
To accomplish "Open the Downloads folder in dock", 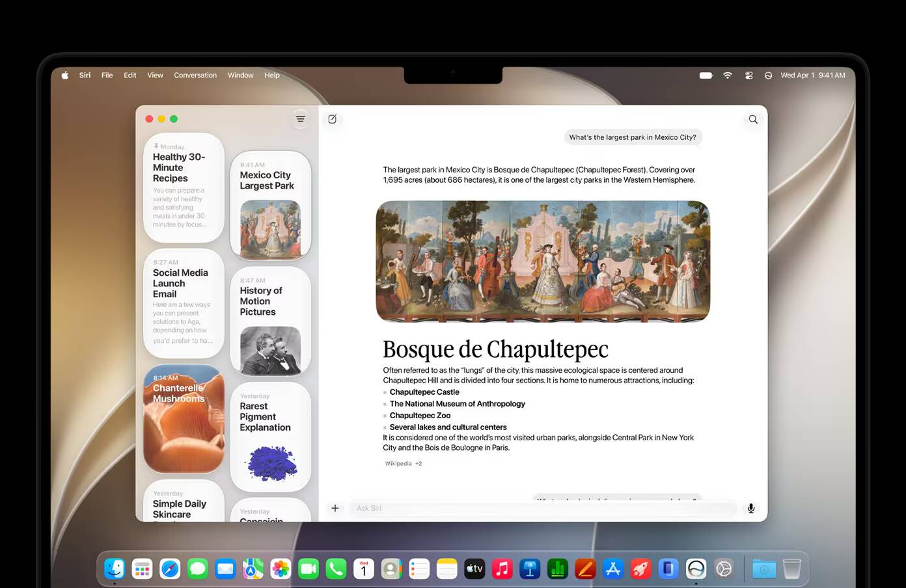I will pyautogui.click(x=764, y=569).
